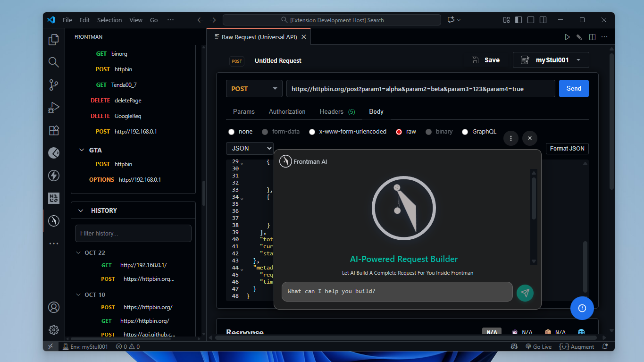Click the Format JSON button
The image size is (644, 362).
coord(567,148)
